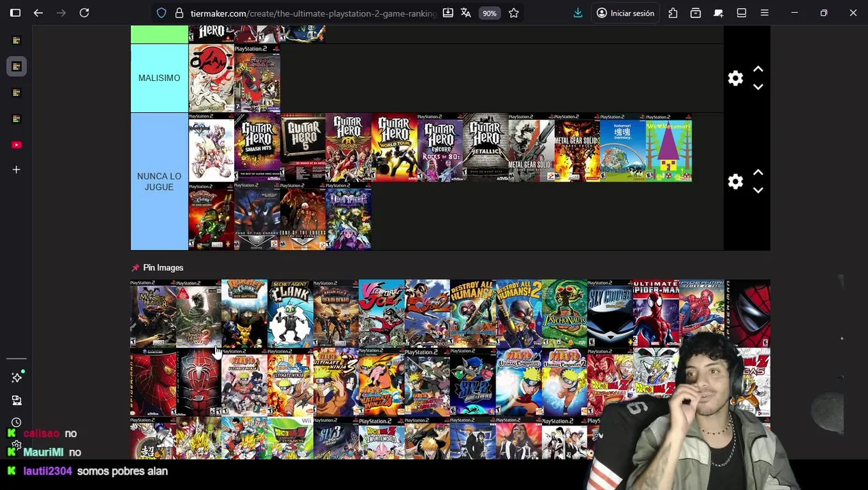Image resolution: width=868 pixels, height=490 pixels.
Task: Select Guitar Hero Metallica cover
Action: pyautogui.click(x=485, y=148)
